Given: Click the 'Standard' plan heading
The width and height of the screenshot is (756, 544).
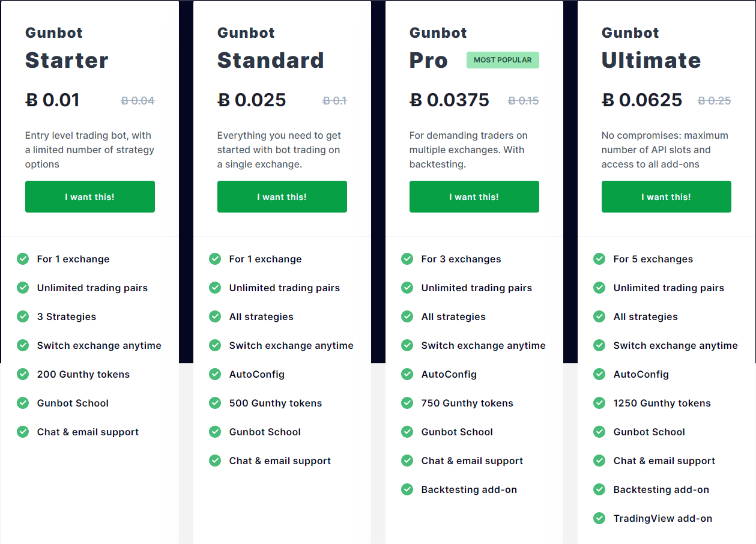Looking at the screenshot, I should 270,60.
